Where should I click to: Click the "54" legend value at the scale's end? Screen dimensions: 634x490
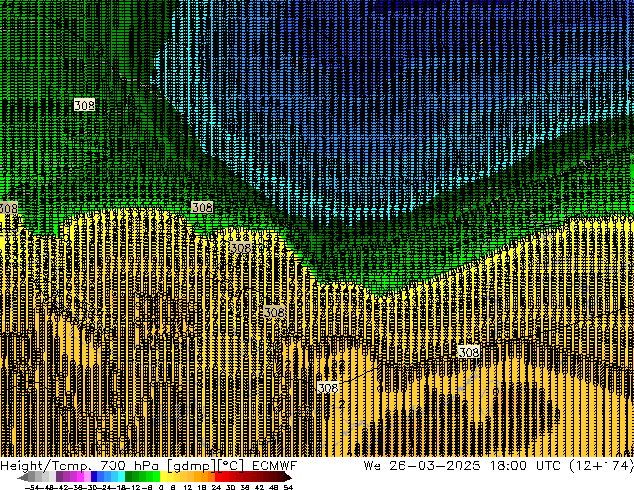click(x=288, y=487)
